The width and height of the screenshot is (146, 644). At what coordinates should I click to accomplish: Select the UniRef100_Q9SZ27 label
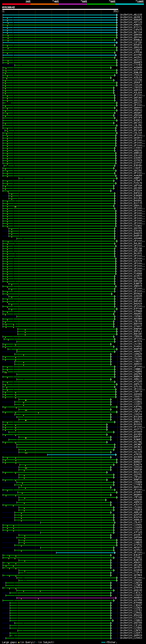tap(131, 103)
